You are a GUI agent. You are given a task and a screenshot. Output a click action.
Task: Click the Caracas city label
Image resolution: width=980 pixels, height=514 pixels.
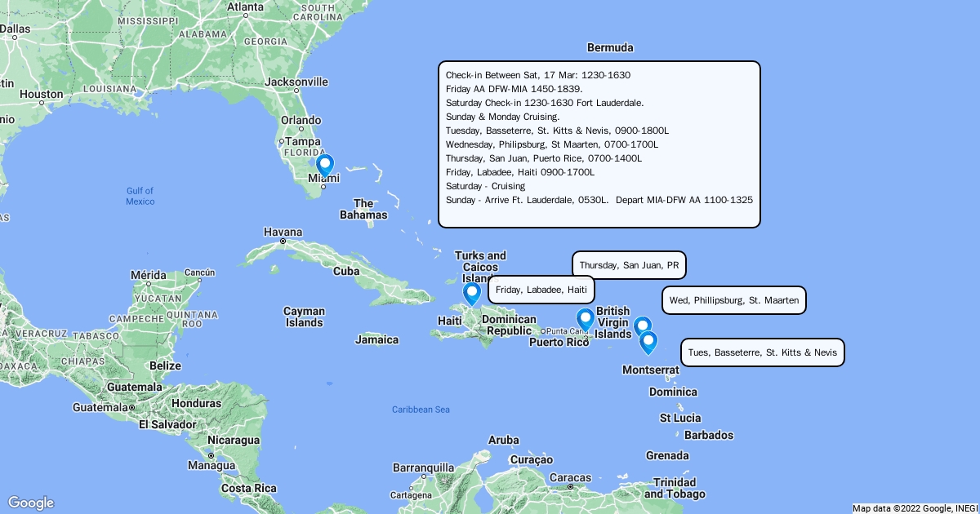pos(570,477)
